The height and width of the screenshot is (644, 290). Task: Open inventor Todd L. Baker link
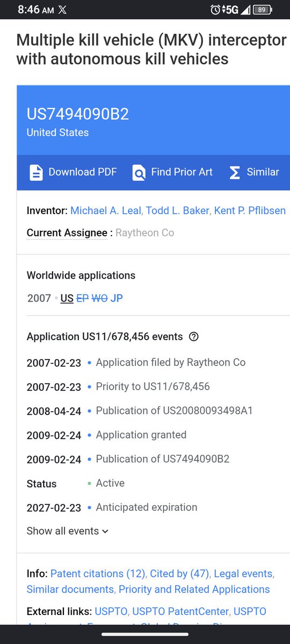tap(177, 210)
